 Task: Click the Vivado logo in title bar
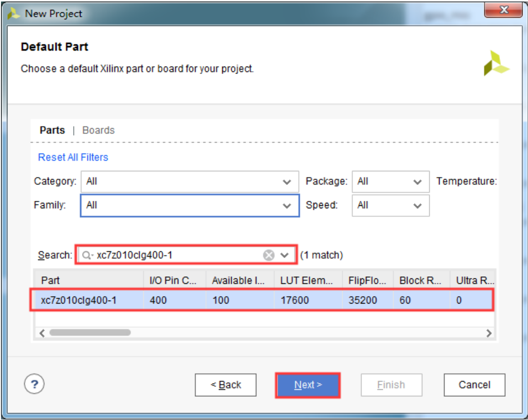pos(13,13)
